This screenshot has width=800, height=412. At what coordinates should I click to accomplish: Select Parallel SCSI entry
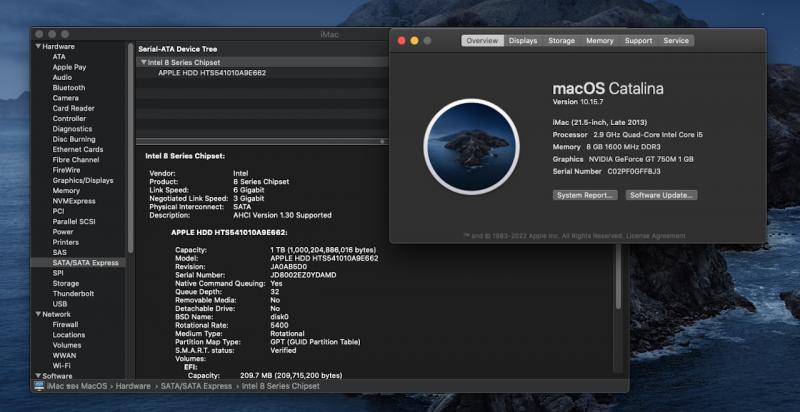coord(73,222)
